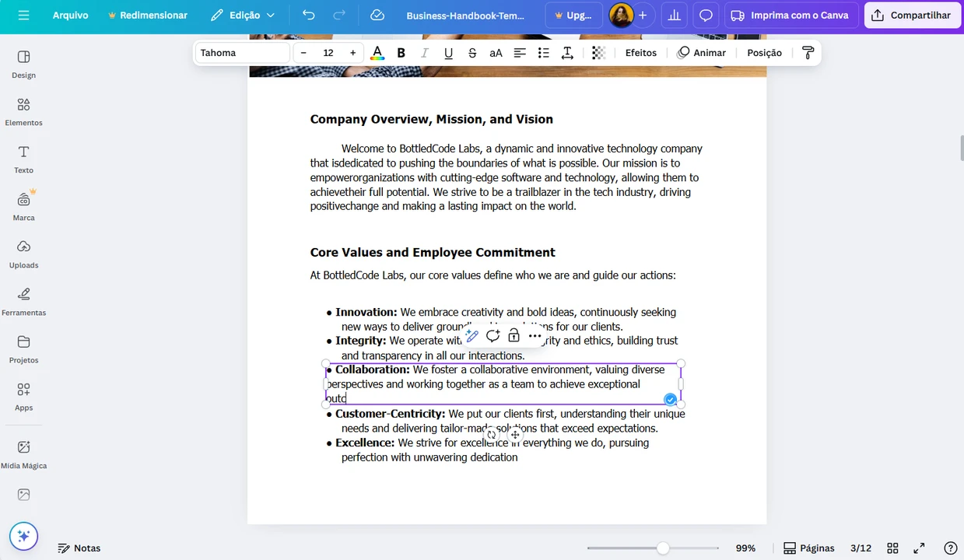Toggle strikethrough formatting
The height and width of the screenshot is (560, 964).
point(472,53)
